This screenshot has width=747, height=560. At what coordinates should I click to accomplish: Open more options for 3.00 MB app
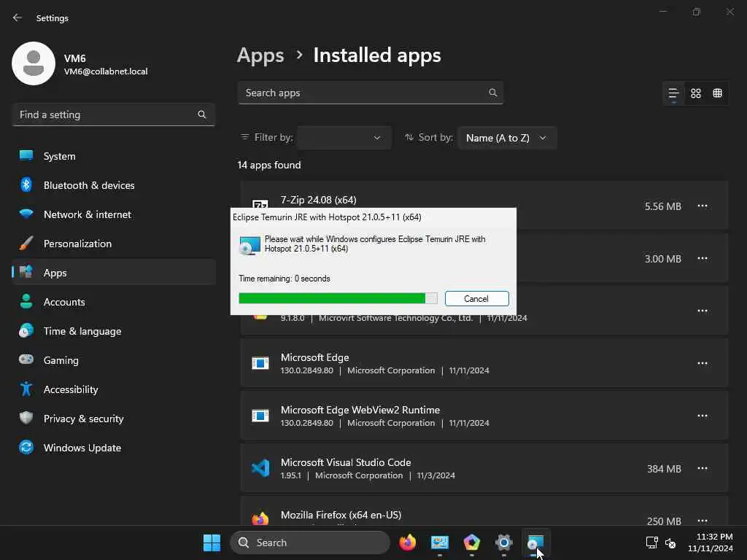coord(703,259)
